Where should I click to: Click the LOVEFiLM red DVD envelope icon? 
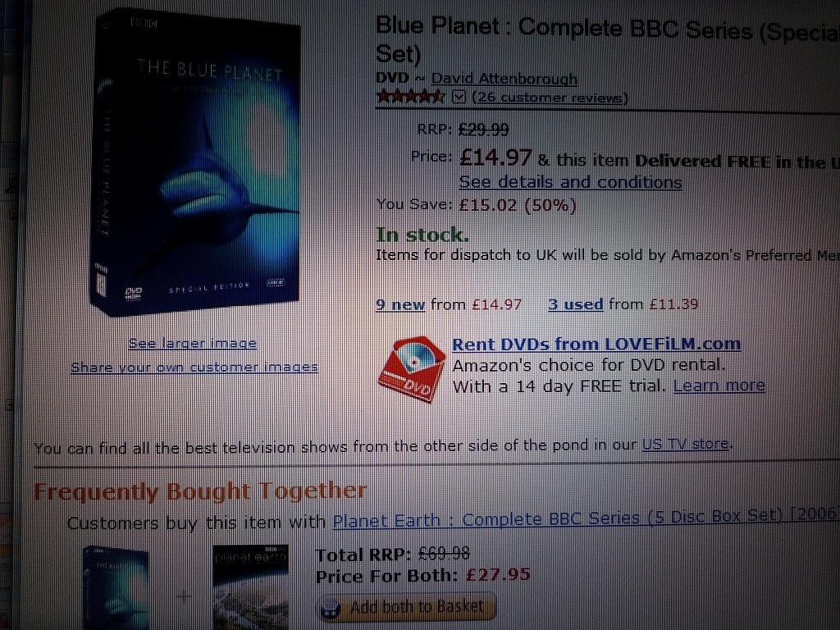(x=412, y=369)
